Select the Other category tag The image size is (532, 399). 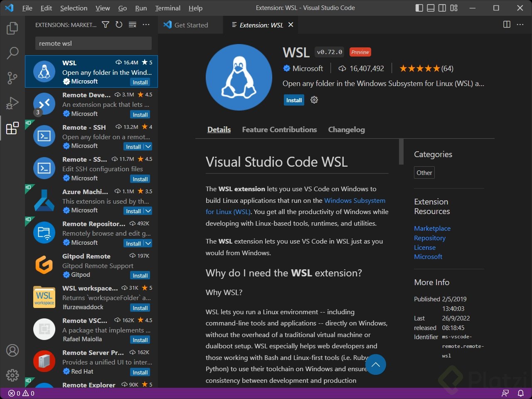[x=424, y=173]
